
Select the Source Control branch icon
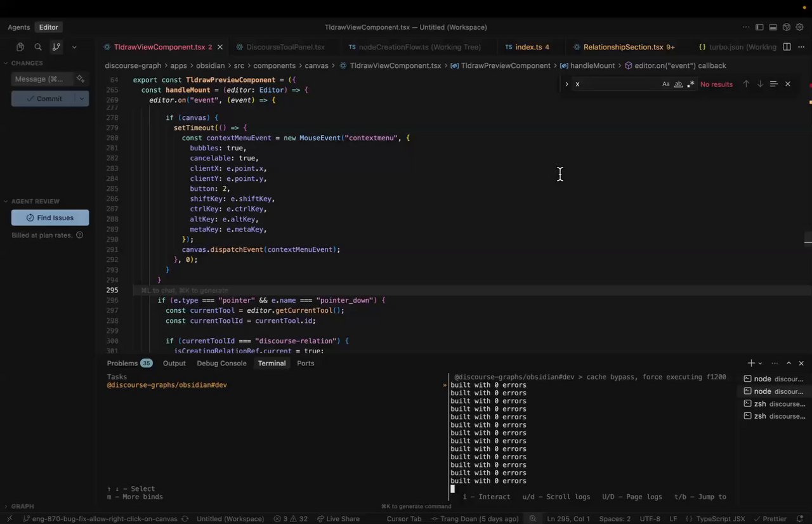[x=56, y=47]
